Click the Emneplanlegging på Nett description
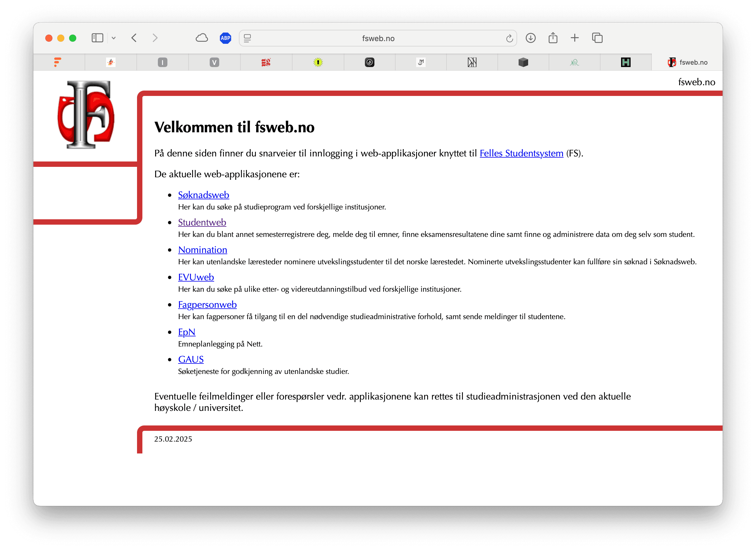 tap(220, 344)
